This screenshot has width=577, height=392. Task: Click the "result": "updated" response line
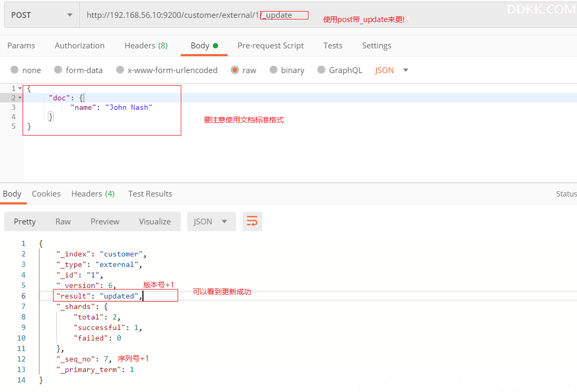point(99,296)
